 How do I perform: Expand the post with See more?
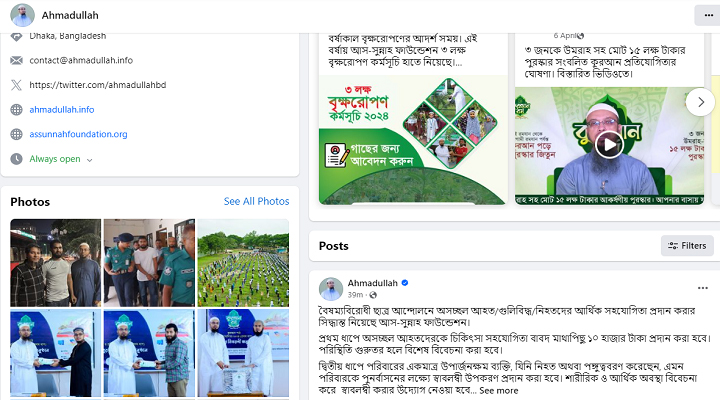pos(499,391)
